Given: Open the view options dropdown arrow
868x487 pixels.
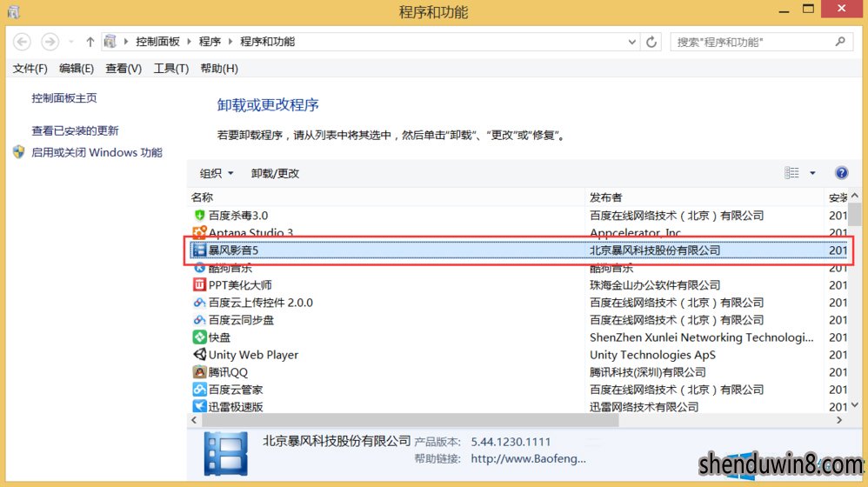Looking at the screenshot, I should (812, 173).
